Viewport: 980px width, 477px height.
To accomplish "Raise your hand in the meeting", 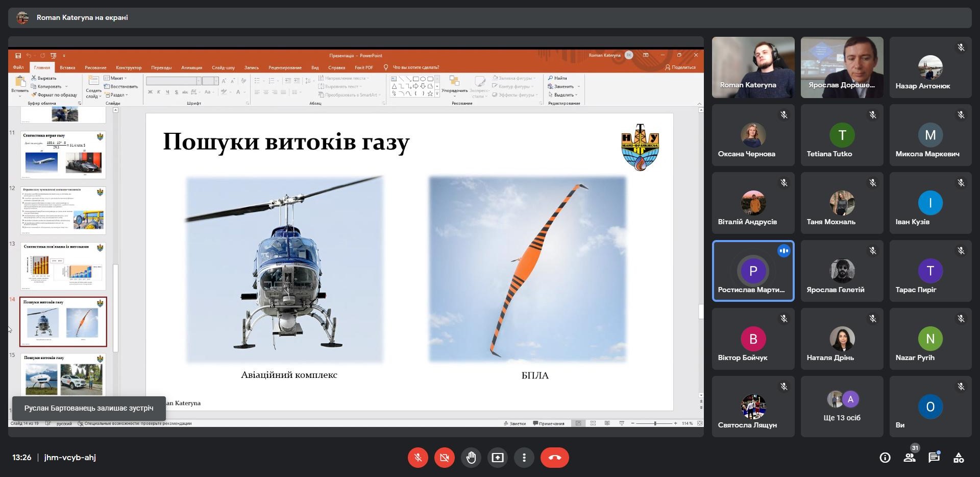I will tap(471, 458).
